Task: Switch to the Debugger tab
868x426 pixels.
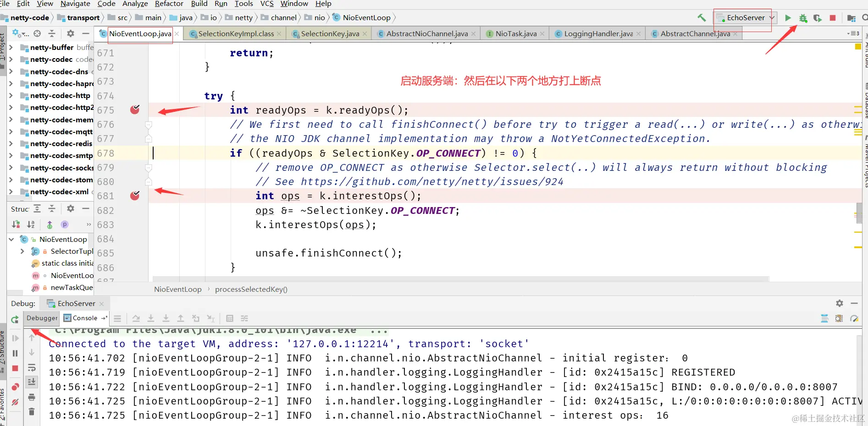Action: (42, 318)
